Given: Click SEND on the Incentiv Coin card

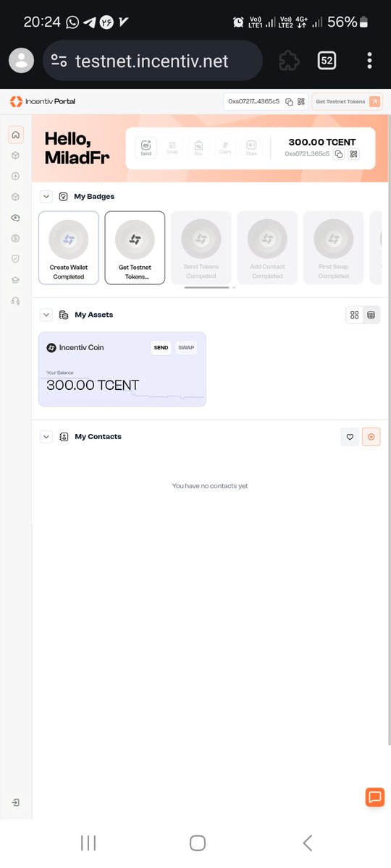Looking at the screenshot, I should pyautogui.click(x=161, y=348).
